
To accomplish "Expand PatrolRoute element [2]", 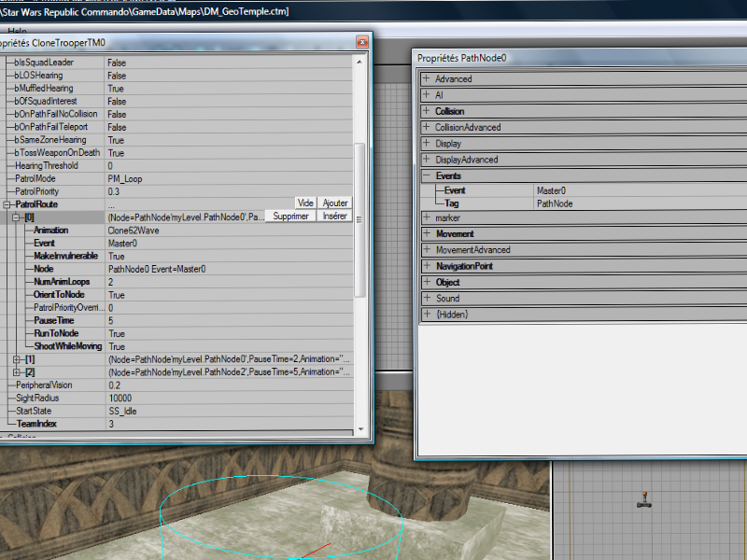I will tap(16, 372).
